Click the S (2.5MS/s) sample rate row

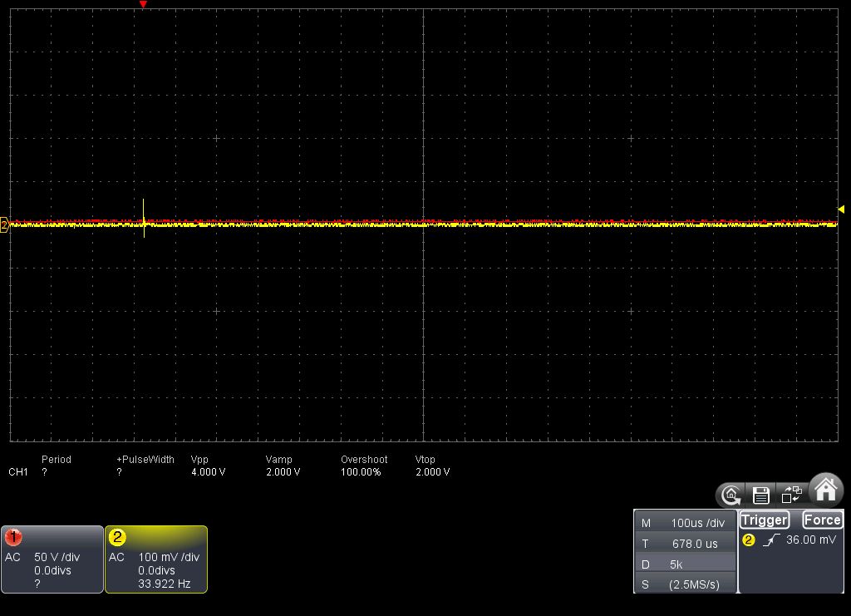click(685, 584)
